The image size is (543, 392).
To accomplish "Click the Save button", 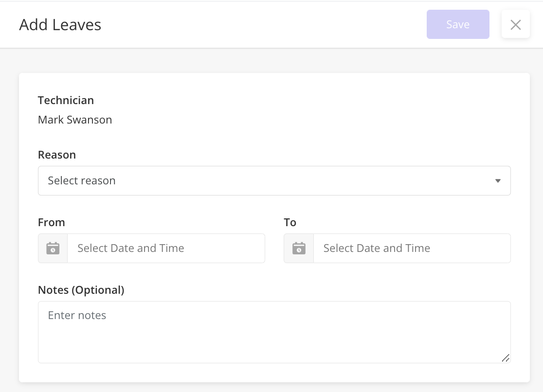I will (x=458, y=24).
